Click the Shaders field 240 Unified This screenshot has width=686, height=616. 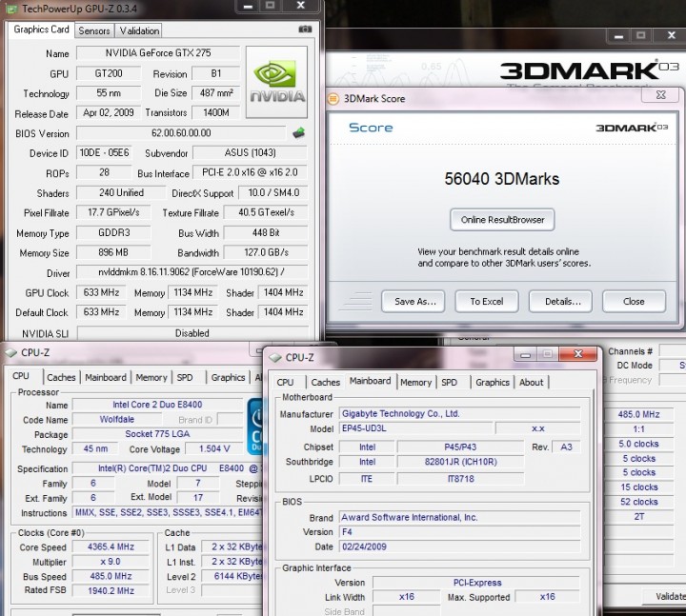pyautogui.click(x=121, y=193)
